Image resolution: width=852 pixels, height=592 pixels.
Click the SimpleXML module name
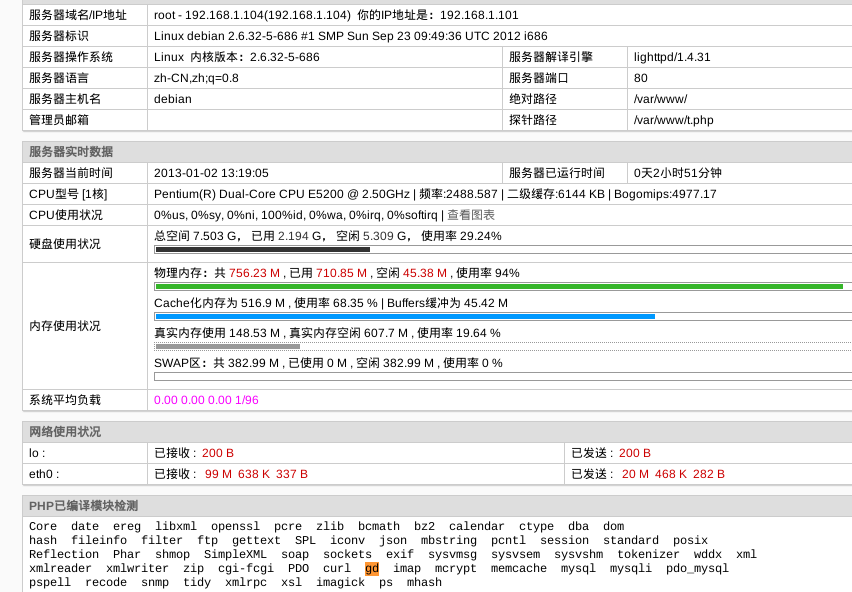click(x=235, y=555)
